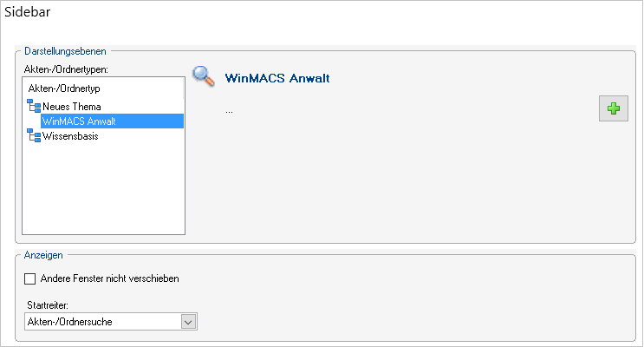This screenshot has width=644, height=347.
Task: Click the ellipsis text below the heading
Action: point(229,111)
